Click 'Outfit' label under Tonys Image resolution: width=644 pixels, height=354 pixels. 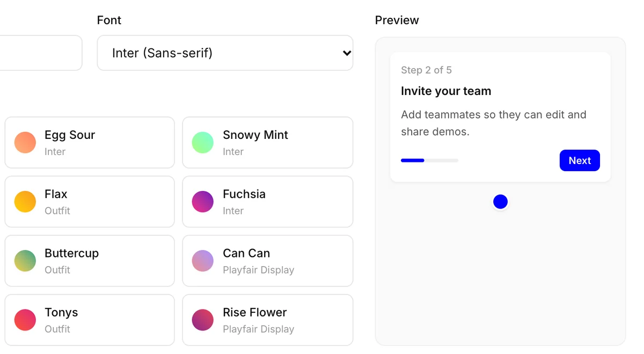(57, 329)
